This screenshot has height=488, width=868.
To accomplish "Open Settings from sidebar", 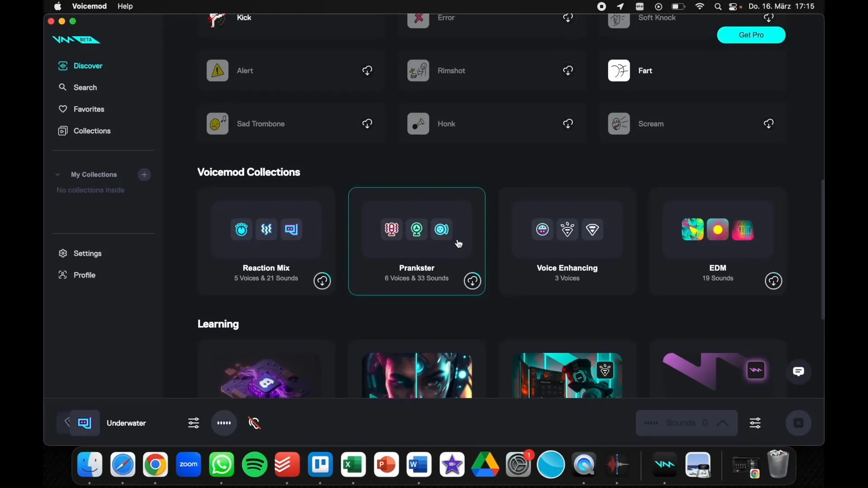I will pos(87,253).
